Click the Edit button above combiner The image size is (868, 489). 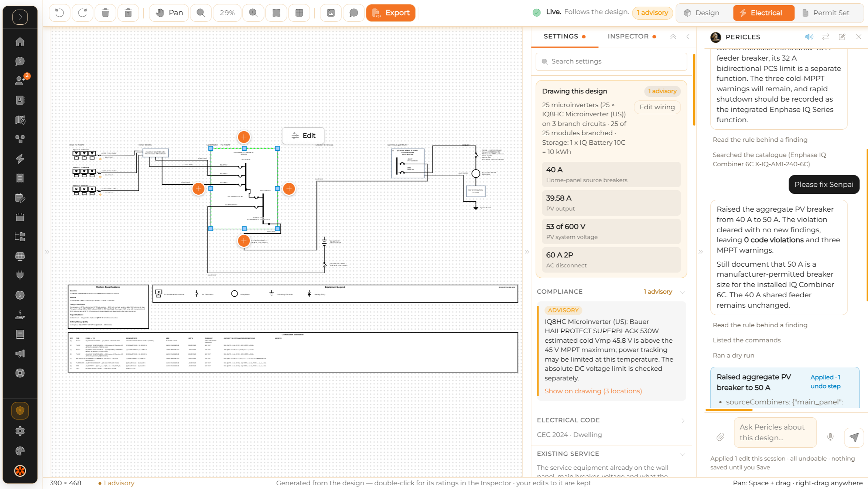tap(303, 136)
